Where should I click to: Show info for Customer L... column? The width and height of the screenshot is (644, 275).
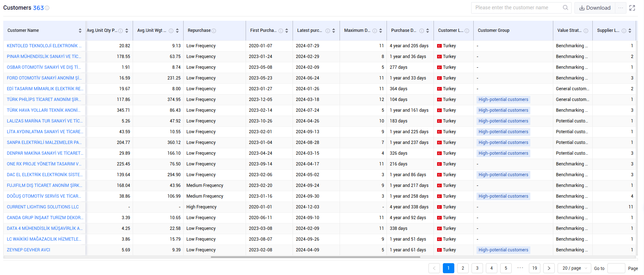click(x=467, y=31)
